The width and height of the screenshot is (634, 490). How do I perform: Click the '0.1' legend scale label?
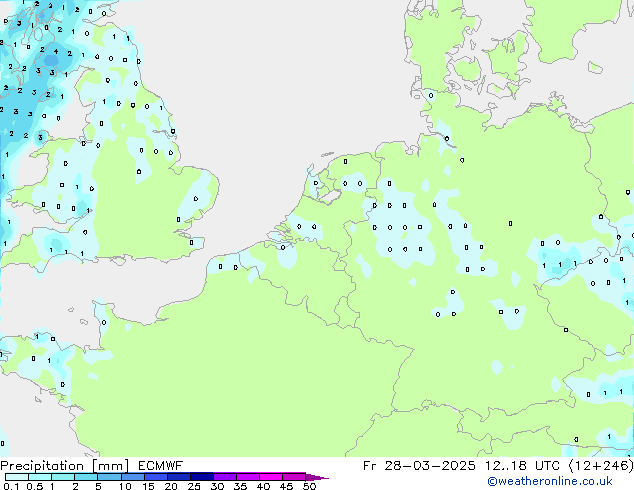pos(11,486)
